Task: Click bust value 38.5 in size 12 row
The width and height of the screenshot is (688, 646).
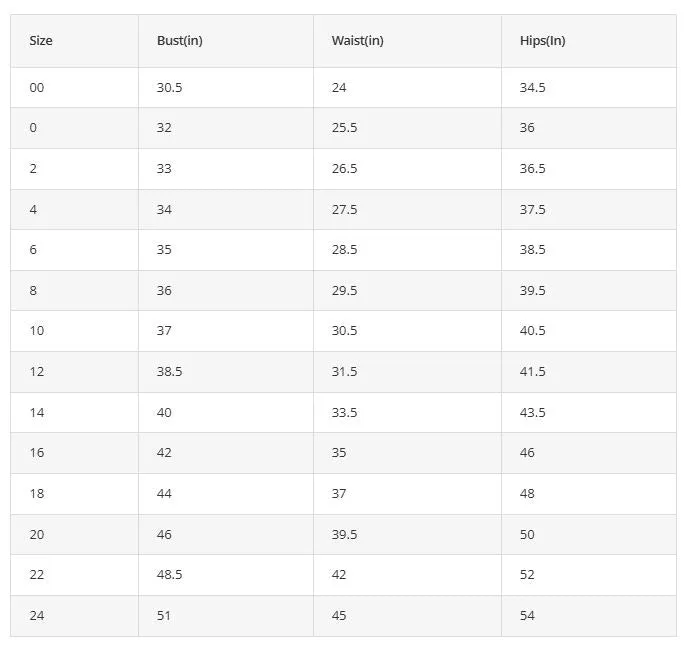Action: click(169, 371)
